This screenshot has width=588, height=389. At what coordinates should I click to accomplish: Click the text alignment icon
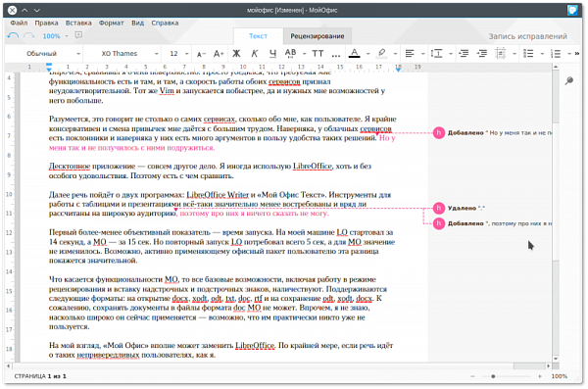[410, 54]
